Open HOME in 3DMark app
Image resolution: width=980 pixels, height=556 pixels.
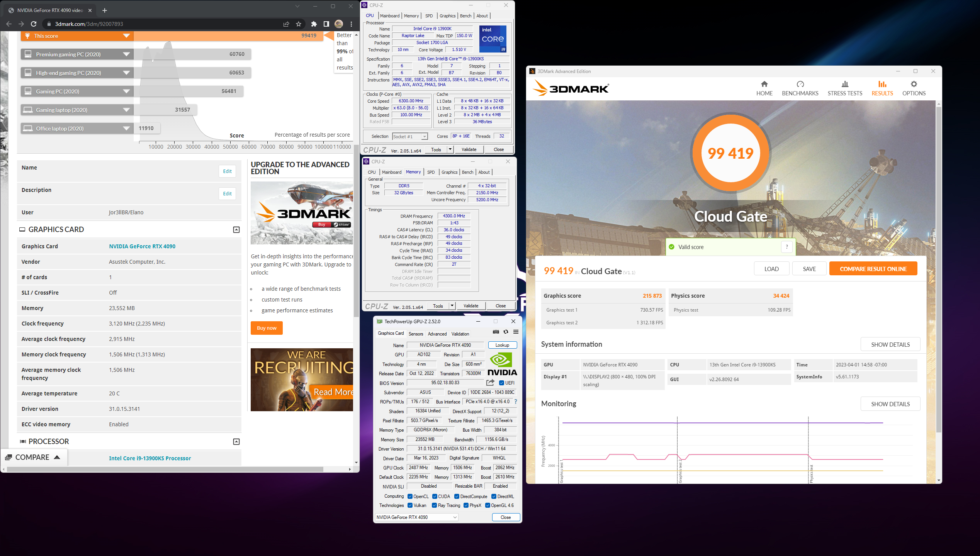pos(764,88)
